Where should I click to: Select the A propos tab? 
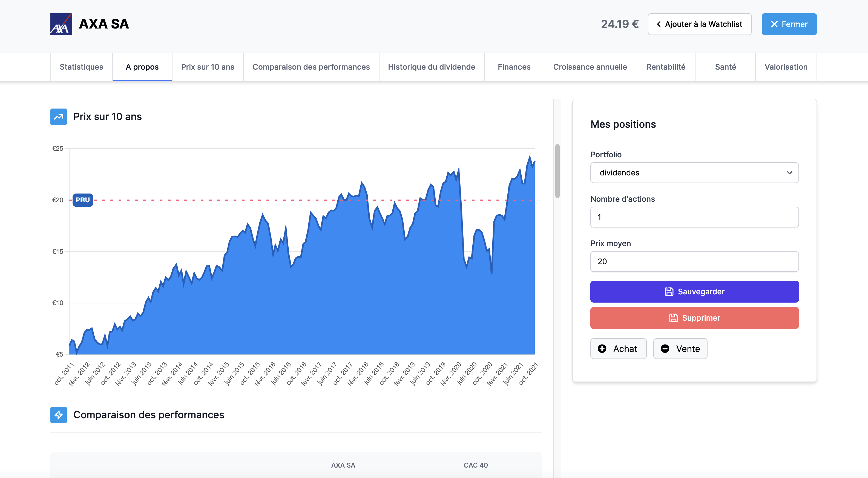(142, 67)
